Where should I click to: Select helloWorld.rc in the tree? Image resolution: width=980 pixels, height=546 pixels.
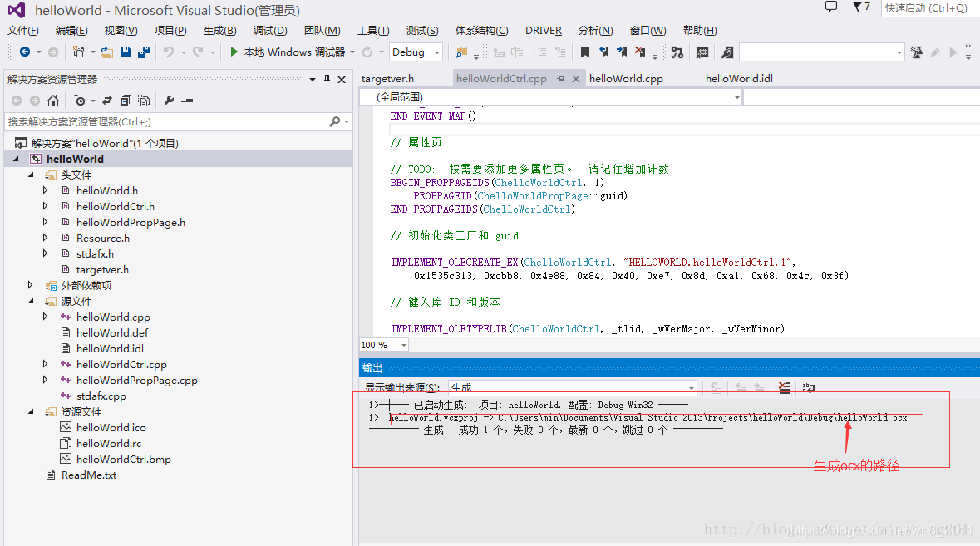click(x=109, y=444)
